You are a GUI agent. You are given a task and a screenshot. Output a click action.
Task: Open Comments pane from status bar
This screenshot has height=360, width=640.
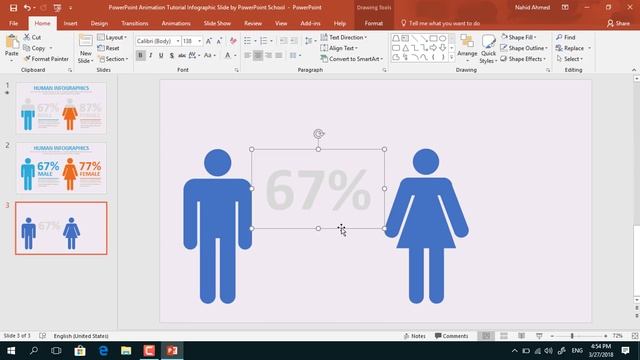tap(451, 336)
